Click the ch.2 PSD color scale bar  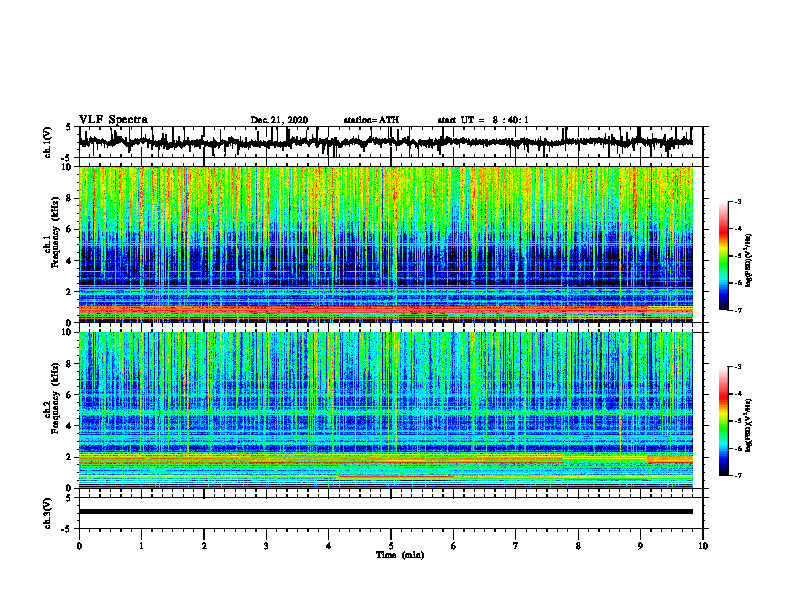click(723, 421)
